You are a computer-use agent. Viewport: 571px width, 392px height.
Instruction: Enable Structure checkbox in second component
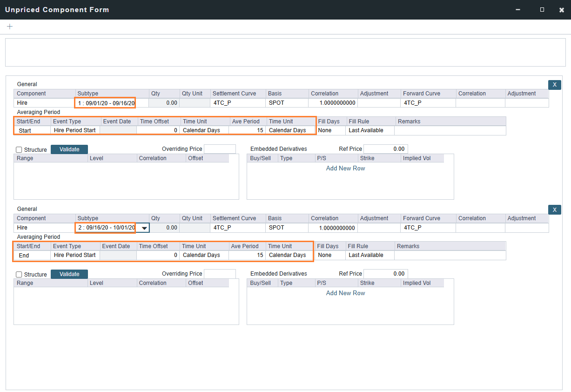point(19,275)
